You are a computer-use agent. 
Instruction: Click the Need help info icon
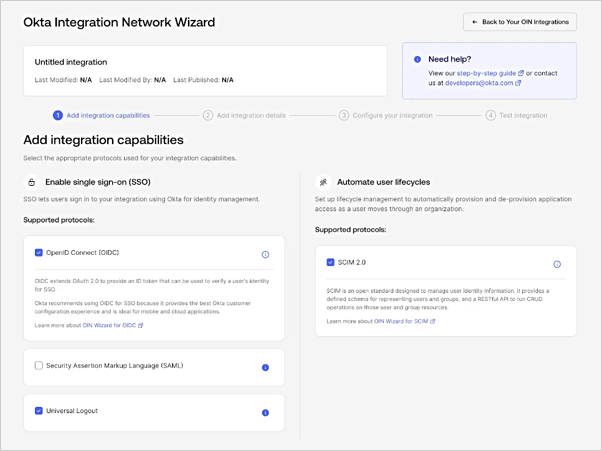(417, 59)
